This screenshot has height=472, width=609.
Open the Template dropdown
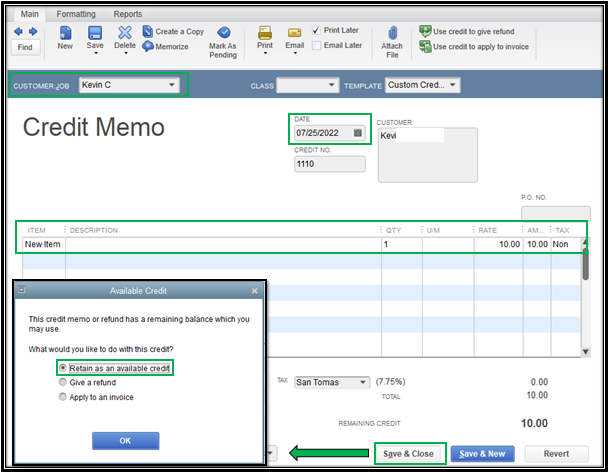[452, 85]
